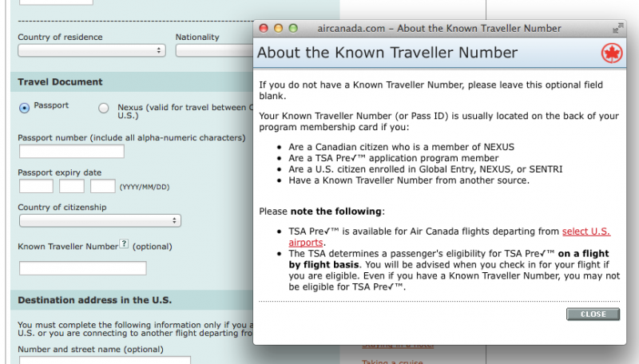This screenshot has height=364, width=639.
Task: Click the Passport expiry date label
Action: pos(59,172)
